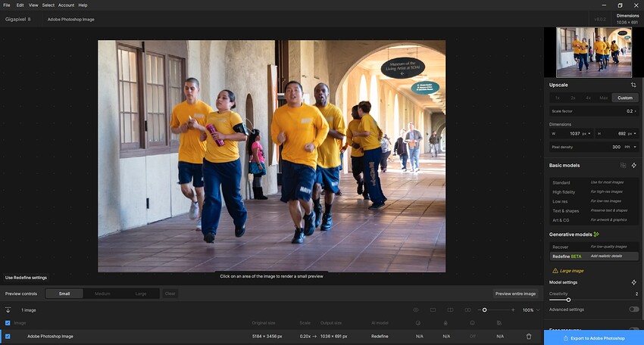The image size is (644, 345).
Task: Toggle the Advanced settings switch
Action: coord(633,309)
